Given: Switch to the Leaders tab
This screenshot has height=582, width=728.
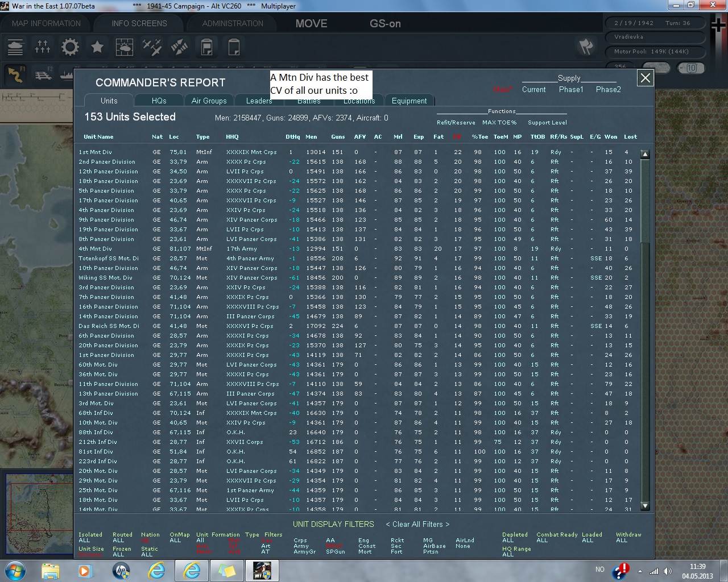Looking at the screenshot, I should (259, 101).
